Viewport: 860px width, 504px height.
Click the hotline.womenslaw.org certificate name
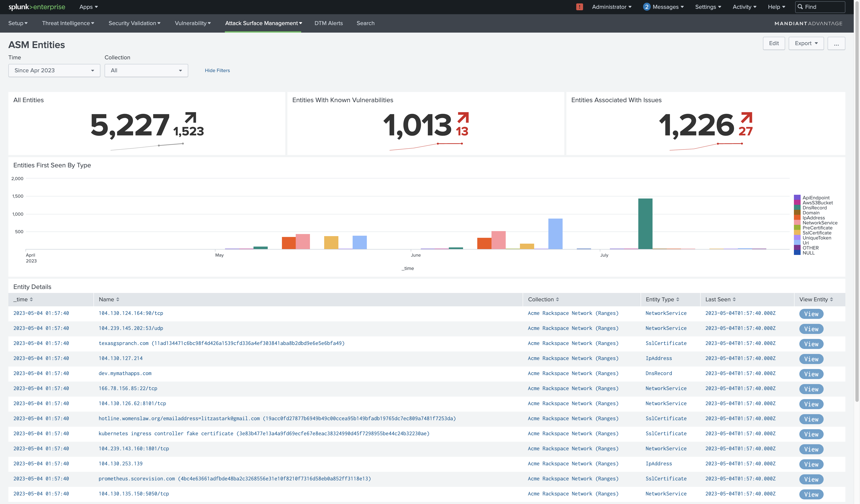(x=277, y=418)
